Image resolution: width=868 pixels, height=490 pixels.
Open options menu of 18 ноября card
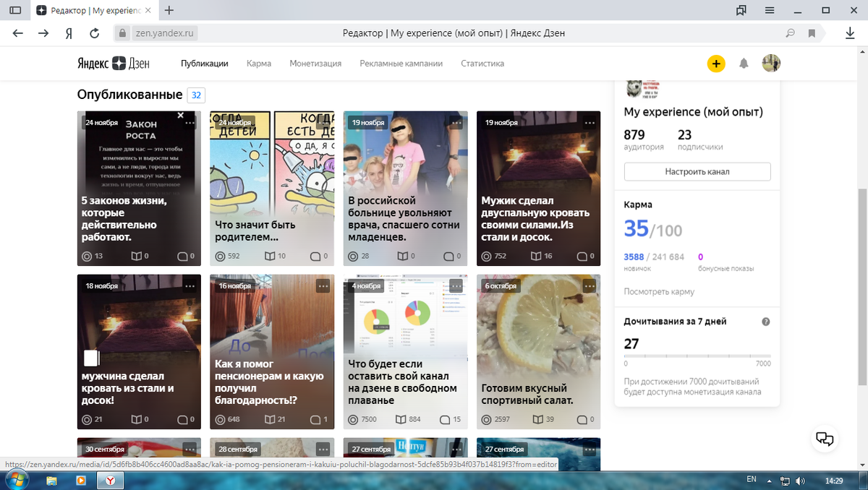click(190, 286)
